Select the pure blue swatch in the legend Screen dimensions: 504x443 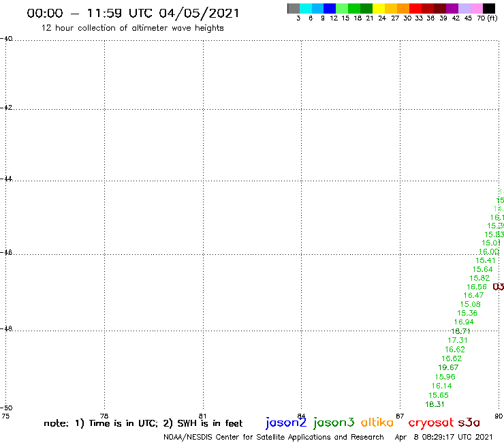click(330, 8)
